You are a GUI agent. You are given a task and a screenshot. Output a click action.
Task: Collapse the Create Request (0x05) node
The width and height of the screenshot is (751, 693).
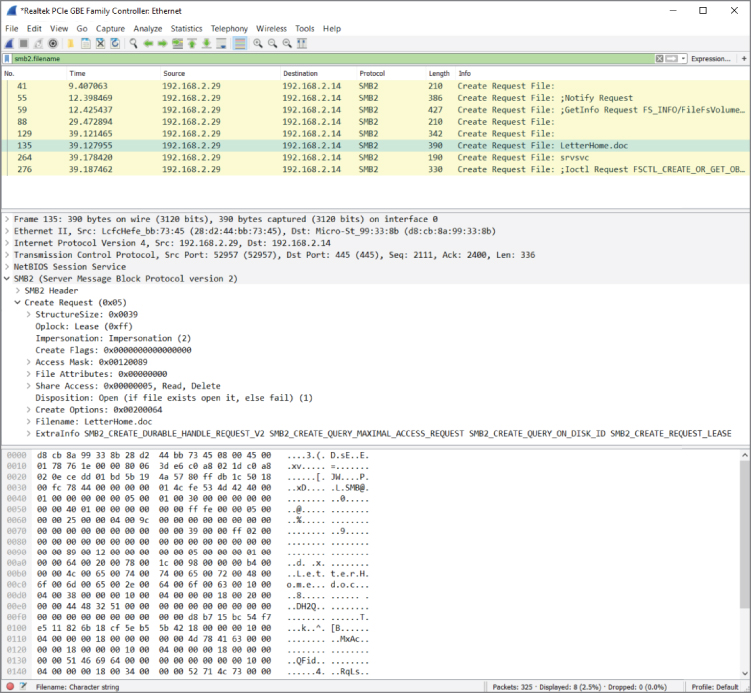click(x=18, y=303)
